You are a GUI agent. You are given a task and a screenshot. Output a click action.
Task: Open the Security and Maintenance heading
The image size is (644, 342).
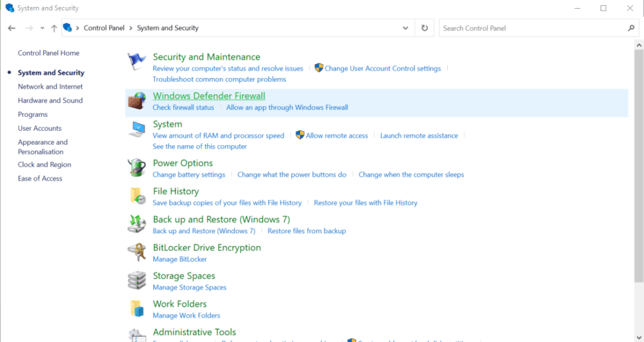206,57
